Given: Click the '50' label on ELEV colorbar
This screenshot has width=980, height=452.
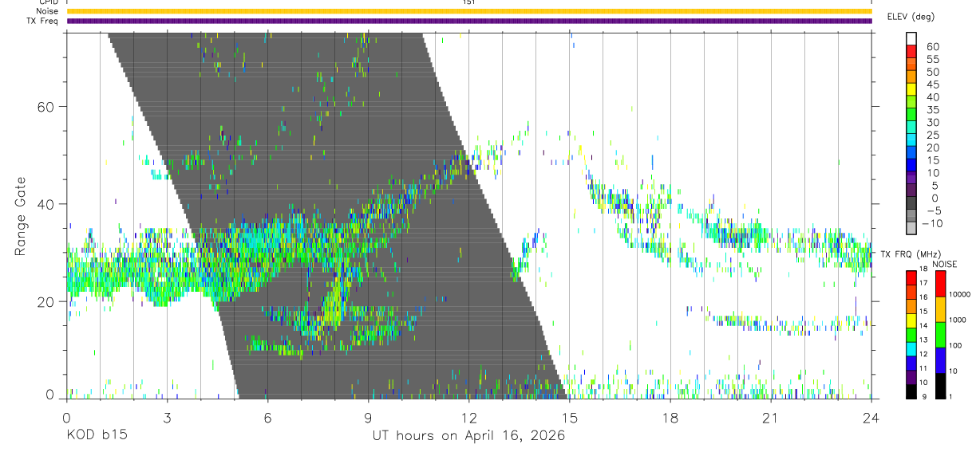Looking at the screenshot, I should coord(933,72).
